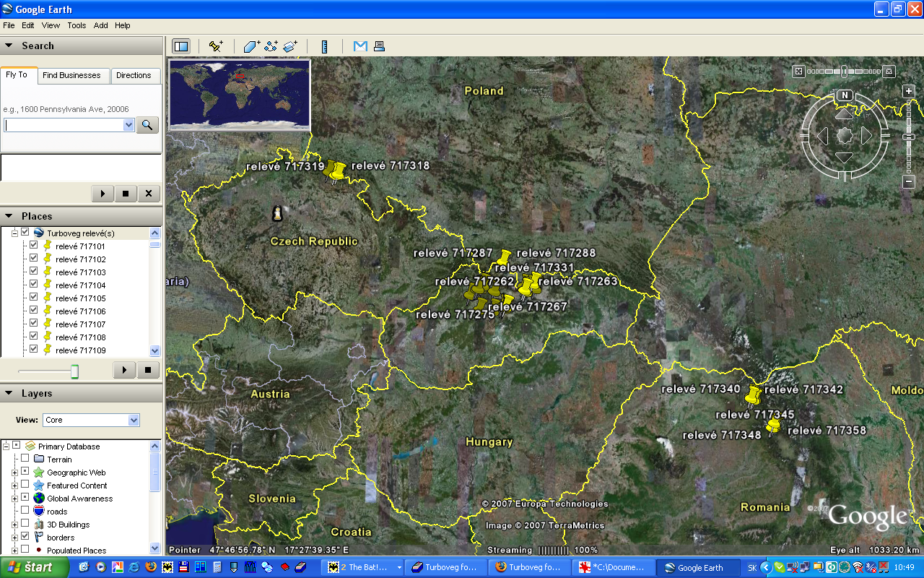This screenshot has width=924, height=578.
Task: Adjust the Places opacity slider handle
Action: (74, 371)
